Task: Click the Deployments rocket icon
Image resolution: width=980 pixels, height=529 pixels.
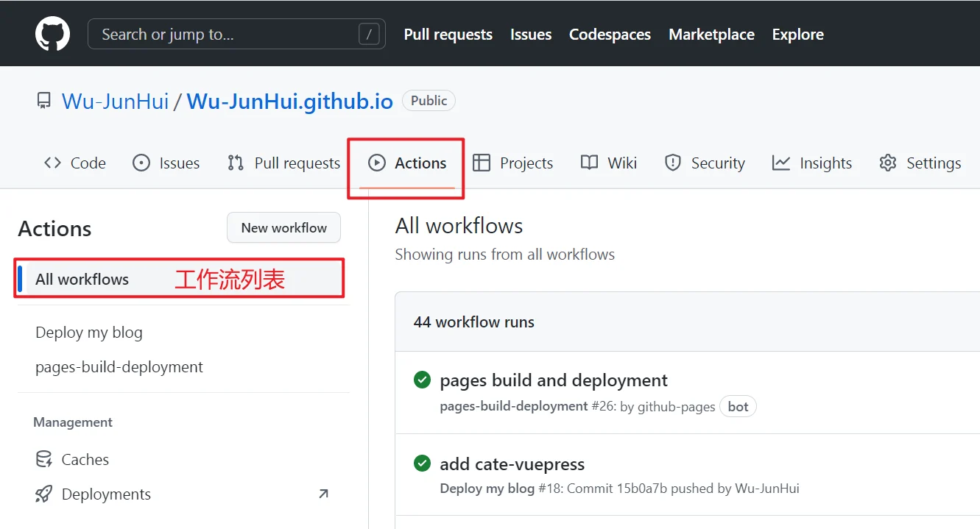Action: 44,494
